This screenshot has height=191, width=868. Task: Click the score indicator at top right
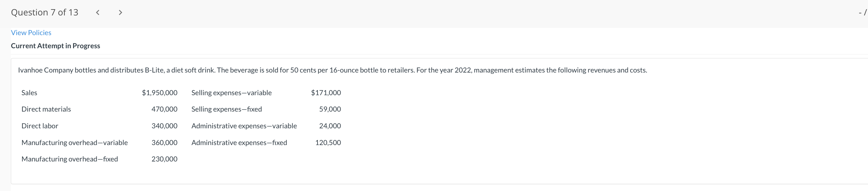coord(862,12)
